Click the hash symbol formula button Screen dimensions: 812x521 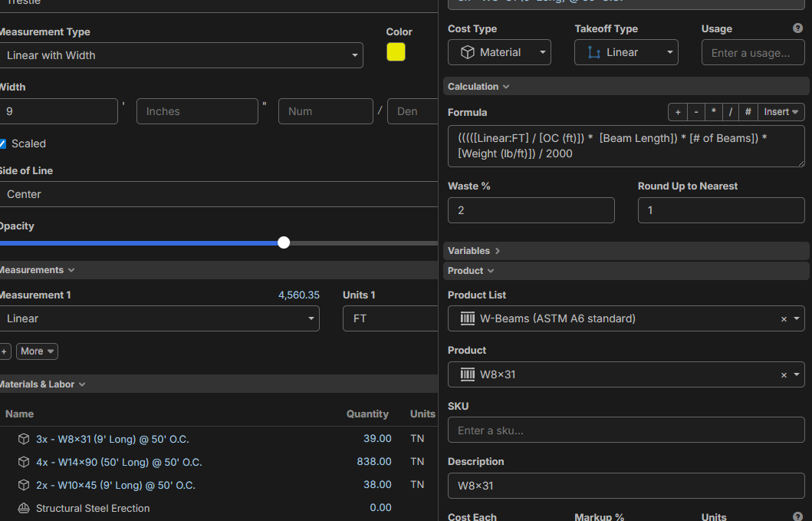(x=748, y=112)
